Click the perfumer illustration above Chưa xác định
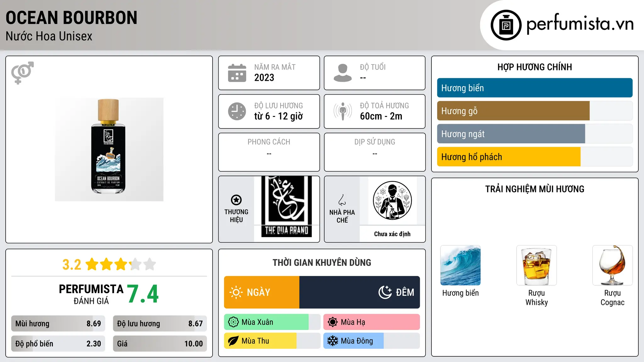Image resolution: width=644 pixels, height=362 pixels. [x=392, y=200]
